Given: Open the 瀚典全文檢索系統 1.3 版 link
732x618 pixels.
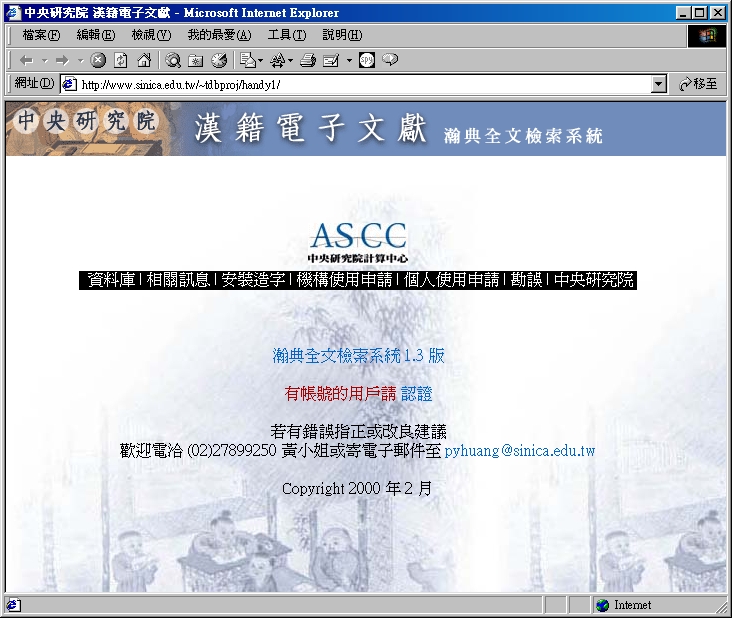Looking at the screenshot, I should [358, 356].
